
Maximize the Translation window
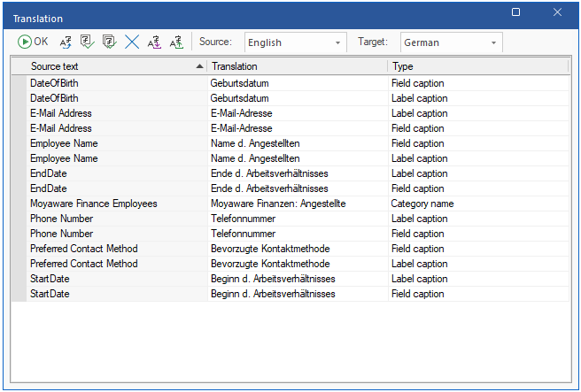[516, 12]
